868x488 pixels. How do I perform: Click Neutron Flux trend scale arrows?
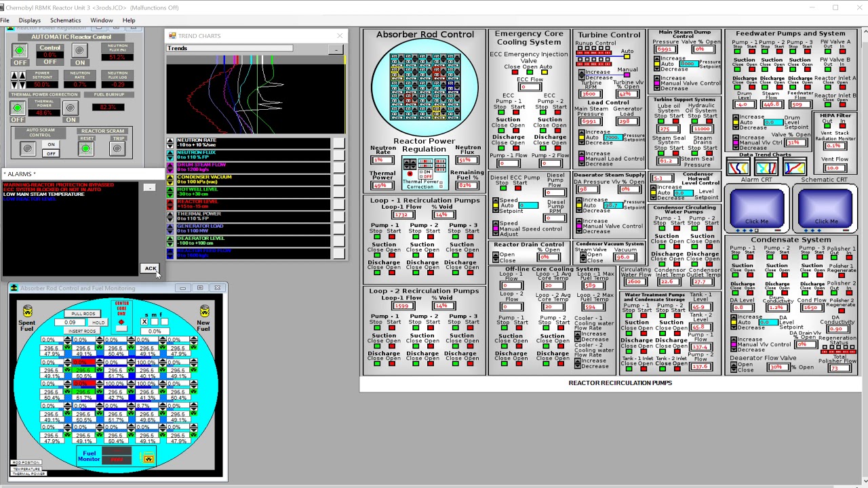point(170,156)
